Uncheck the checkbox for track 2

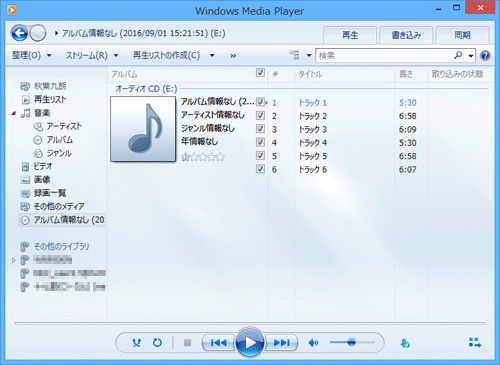tap(260, 116)
